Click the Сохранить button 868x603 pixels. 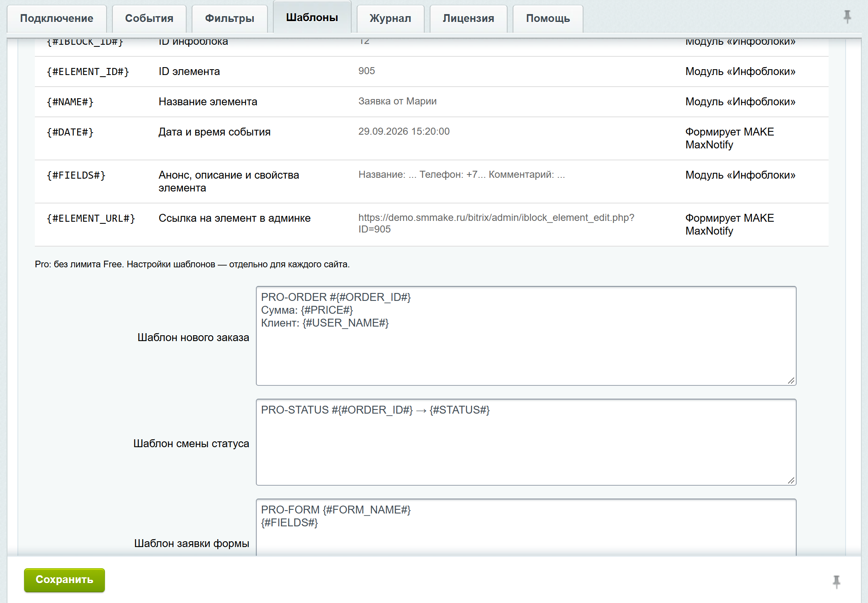(64, 580)
